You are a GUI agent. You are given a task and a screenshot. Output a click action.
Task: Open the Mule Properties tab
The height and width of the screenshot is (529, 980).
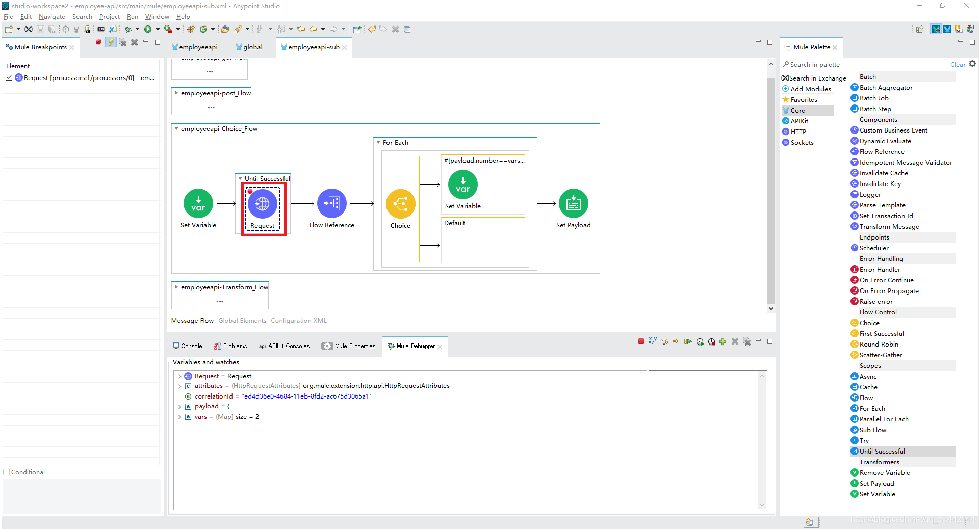[349, 346]
